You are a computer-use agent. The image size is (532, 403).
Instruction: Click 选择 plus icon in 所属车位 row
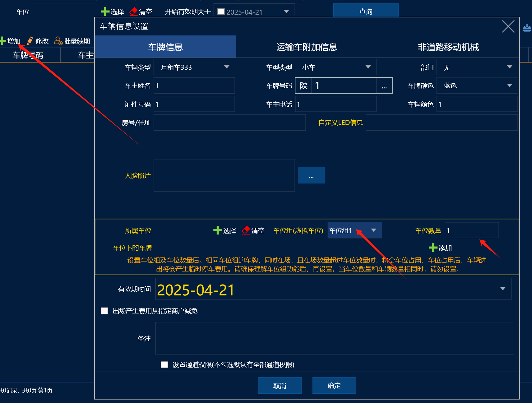coord(217,230)
